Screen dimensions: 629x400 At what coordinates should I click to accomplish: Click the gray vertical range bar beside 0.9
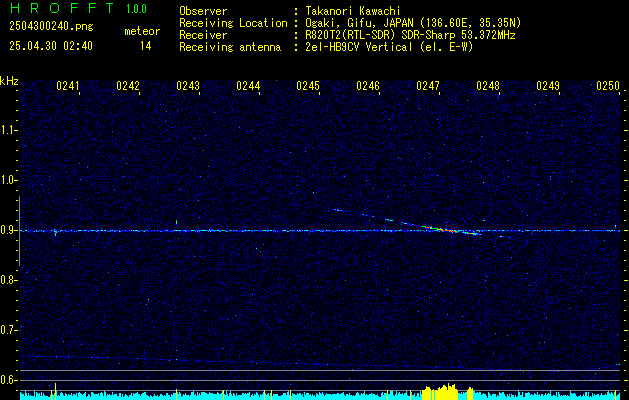[x=19, y=231]
